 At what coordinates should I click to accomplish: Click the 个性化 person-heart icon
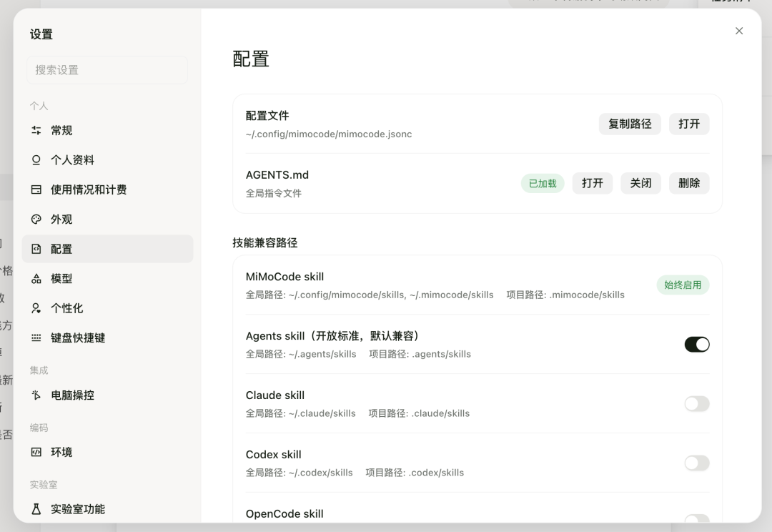(x=36, y=308)
